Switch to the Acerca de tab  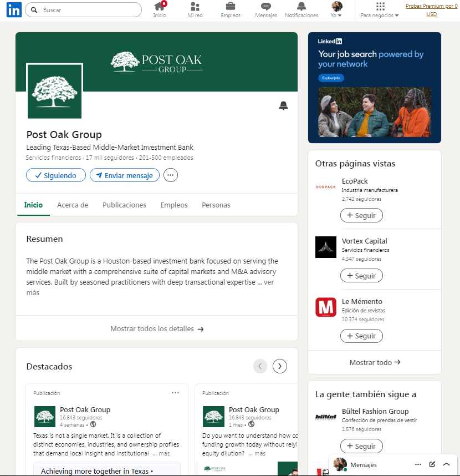tap(73, 205)
